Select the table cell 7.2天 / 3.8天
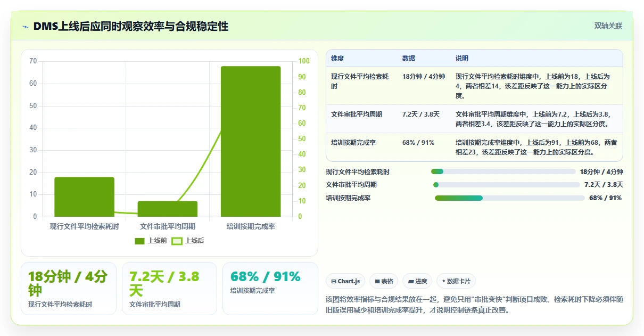The width and height of the screenshot is (644, 336). pyautogui.click(x=421, y=114)
